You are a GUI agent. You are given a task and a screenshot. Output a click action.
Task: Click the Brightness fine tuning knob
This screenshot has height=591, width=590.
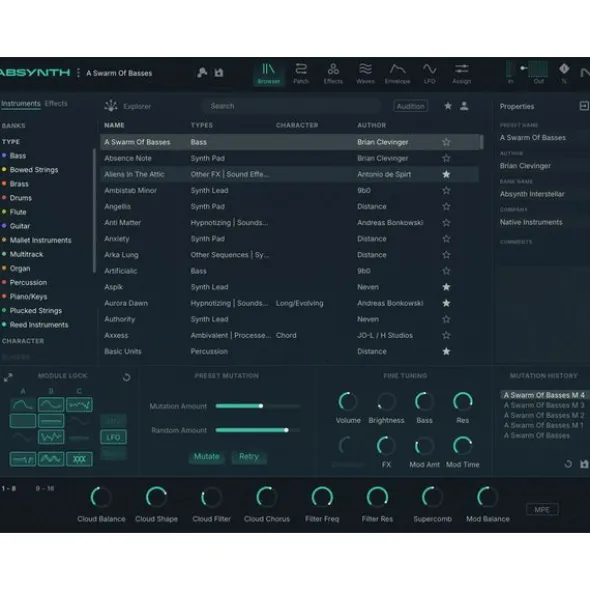coord(386,401)
